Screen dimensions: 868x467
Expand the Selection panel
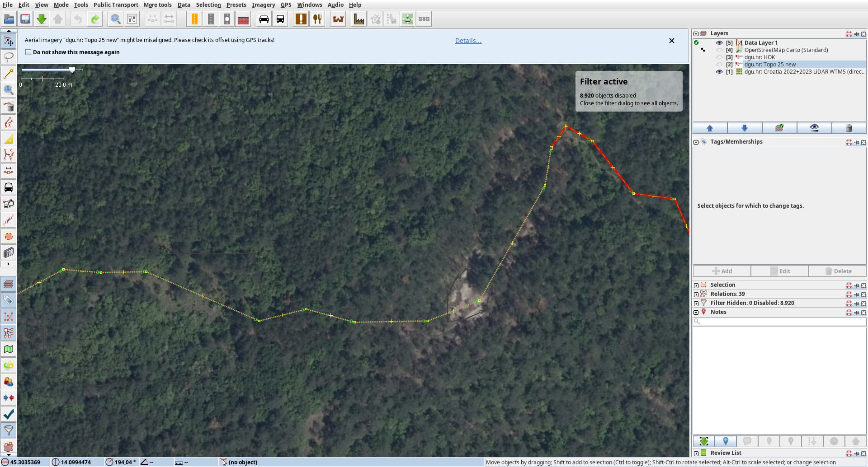696,285
